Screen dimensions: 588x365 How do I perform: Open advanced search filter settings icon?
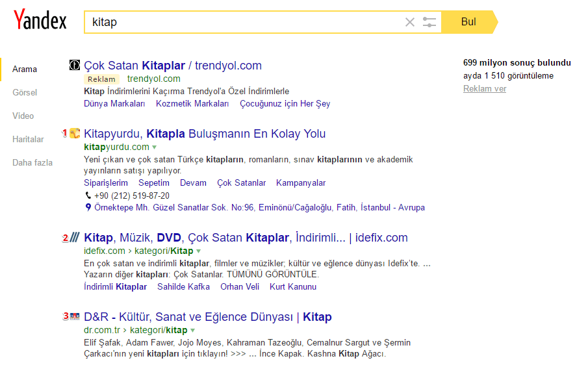click(429, 22)
